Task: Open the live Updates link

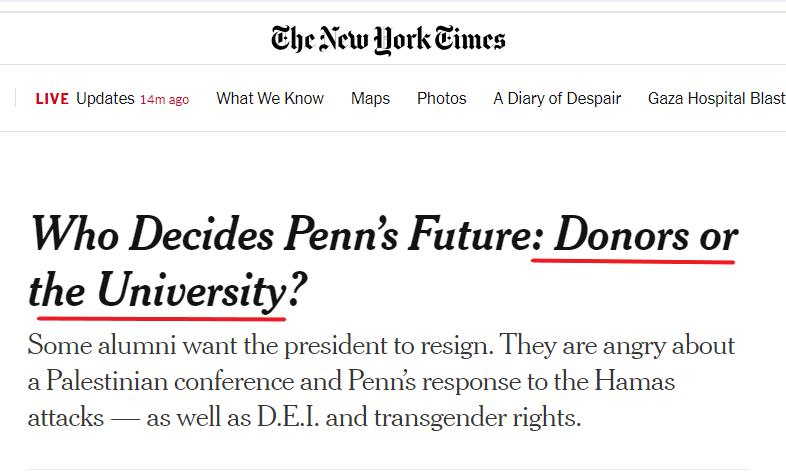Action: click(105, 98)
